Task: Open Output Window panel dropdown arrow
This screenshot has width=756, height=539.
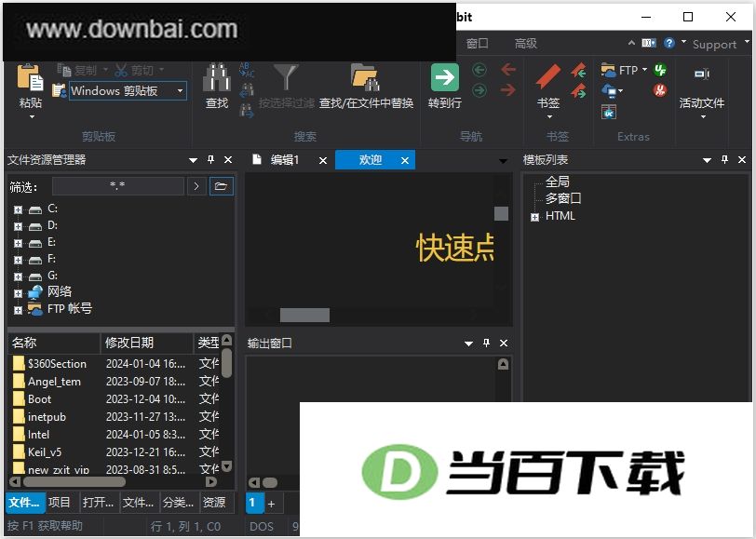Action: coord(468,344)
